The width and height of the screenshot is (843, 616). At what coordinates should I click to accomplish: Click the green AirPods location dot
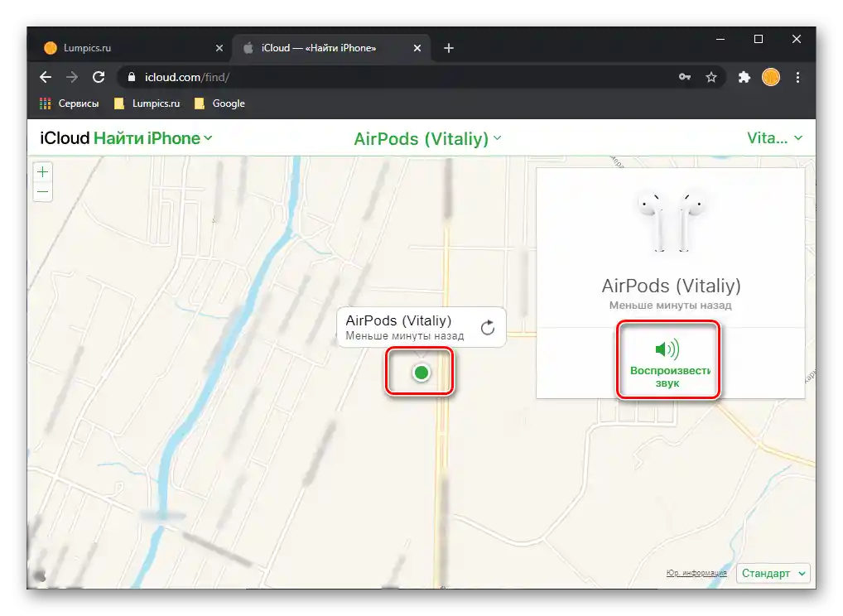[421, 373]
